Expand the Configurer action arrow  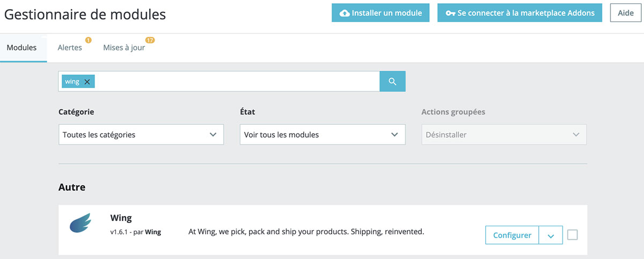(x=551, y=235)
